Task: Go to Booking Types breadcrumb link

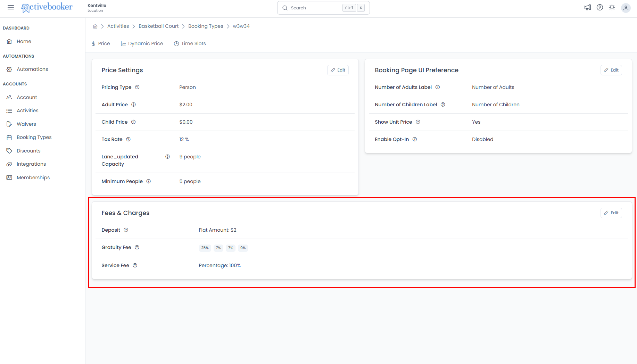Action: click(206, 26)
